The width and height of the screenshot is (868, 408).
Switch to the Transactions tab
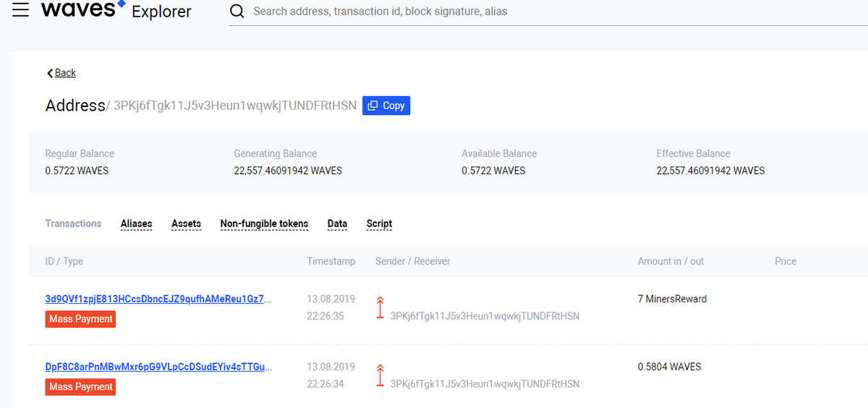coord(73,224)
